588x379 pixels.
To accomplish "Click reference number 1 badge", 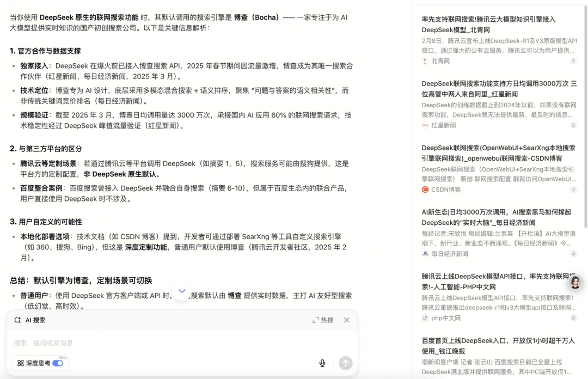I will click(573, 61).
